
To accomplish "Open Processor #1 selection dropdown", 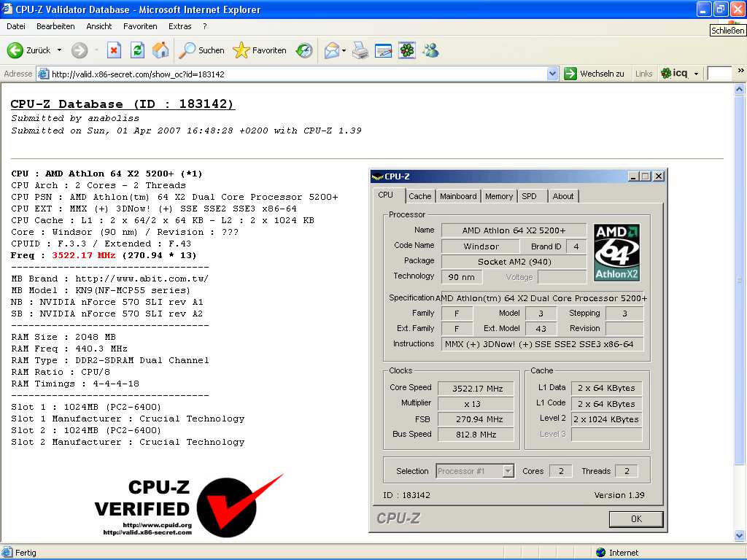I will 508,471.
